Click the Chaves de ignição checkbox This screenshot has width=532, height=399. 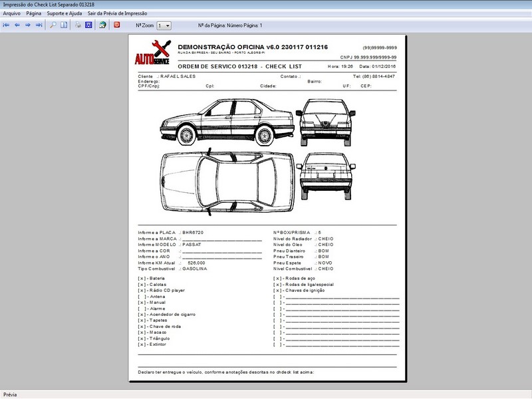tap(277, 291)
